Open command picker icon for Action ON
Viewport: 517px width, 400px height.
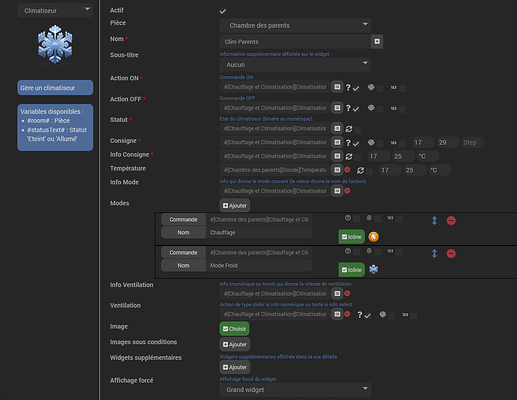pos(337,87)
